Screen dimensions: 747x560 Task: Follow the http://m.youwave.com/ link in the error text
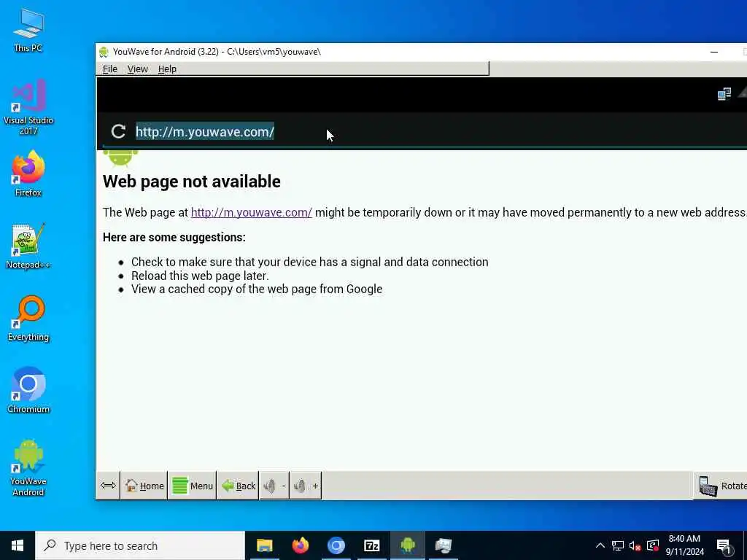251,212
